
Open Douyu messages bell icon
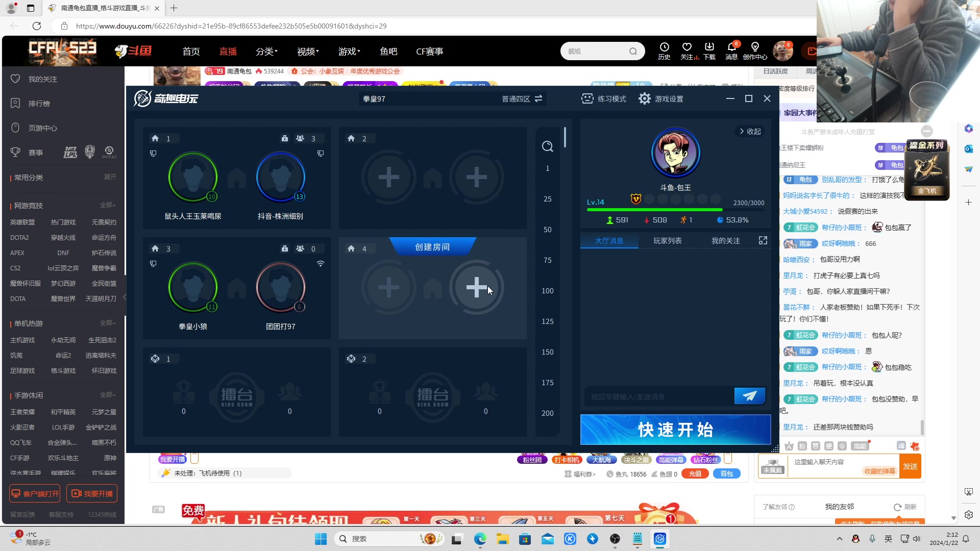[731, 47]
